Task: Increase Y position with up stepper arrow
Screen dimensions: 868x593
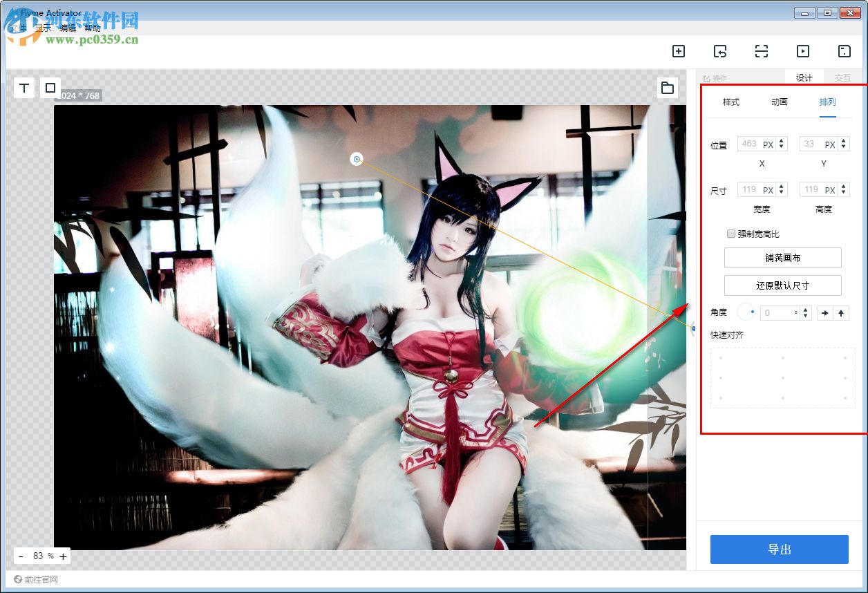Action: 843,141
